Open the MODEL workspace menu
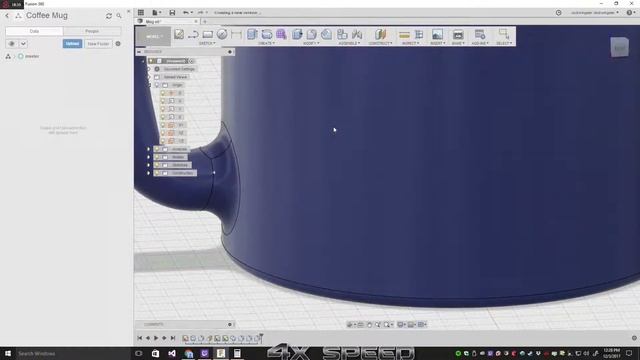The image size is (640, 360). (153, 36)
